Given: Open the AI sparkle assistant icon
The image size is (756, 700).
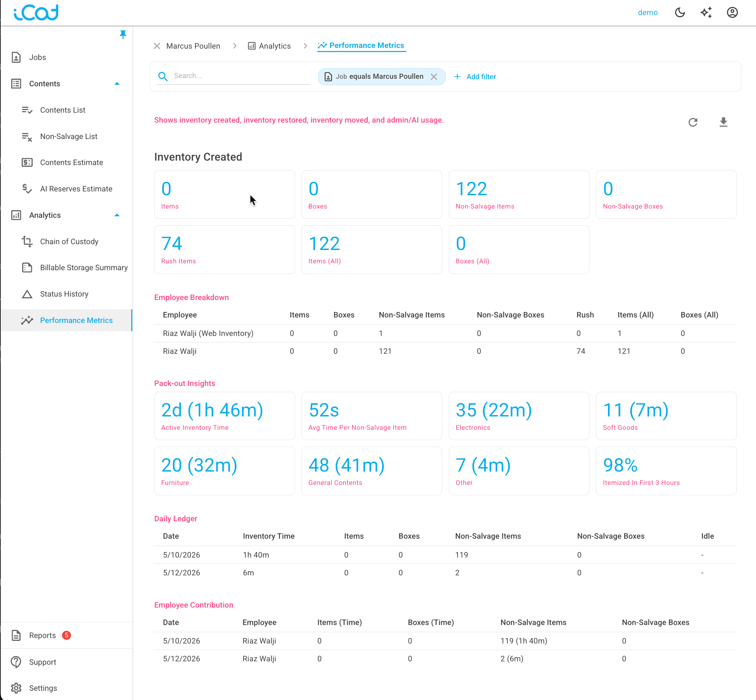Looking at the screenshot, I should tap(706, 12).
